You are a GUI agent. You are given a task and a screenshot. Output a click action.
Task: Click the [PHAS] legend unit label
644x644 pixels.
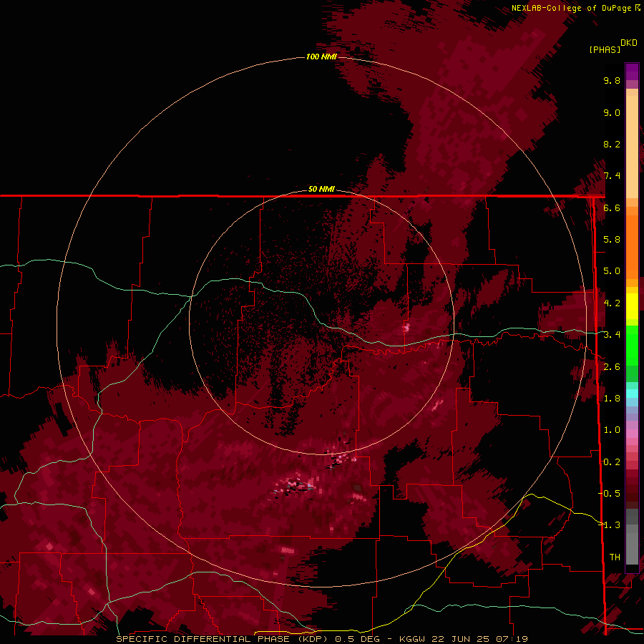point(605,49)
